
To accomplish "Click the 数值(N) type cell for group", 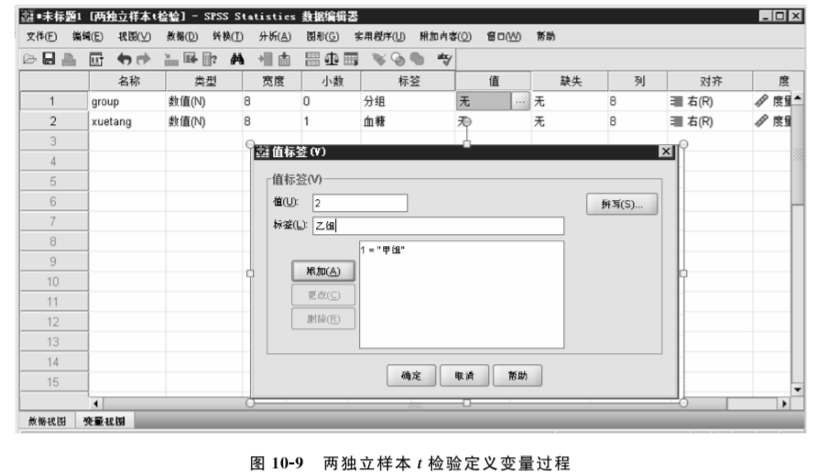I will coord(204,101).
